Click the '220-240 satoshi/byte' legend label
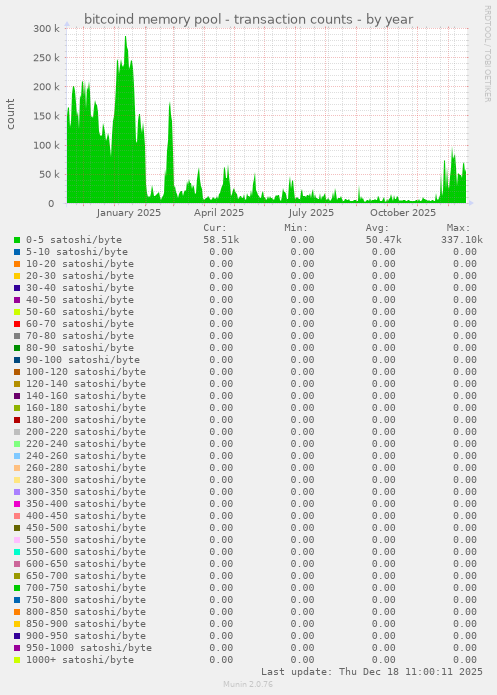The image size is (497, 695). (86, 444)
